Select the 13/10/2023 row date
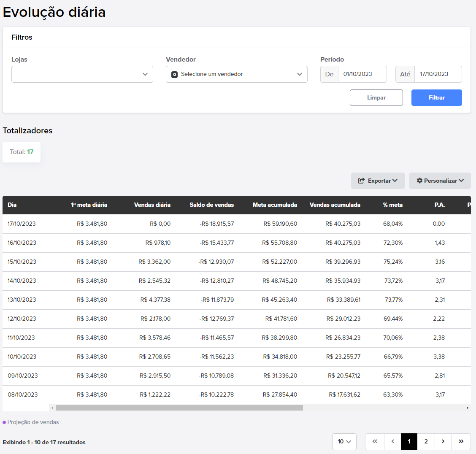The height and width of the screenshot is (454, 476). [x=22, y=300]
